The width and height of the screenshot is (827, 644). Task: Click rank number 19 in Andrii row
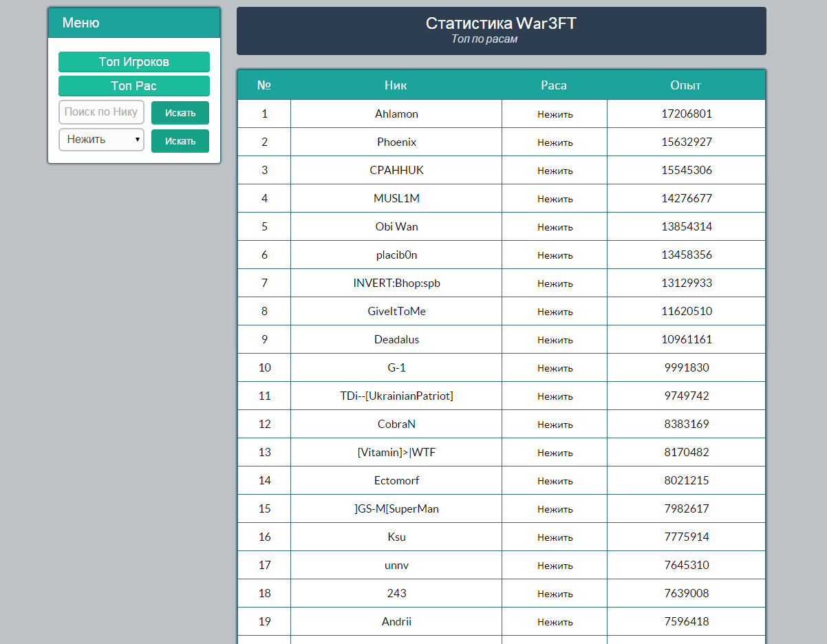(x=265, y=622)
